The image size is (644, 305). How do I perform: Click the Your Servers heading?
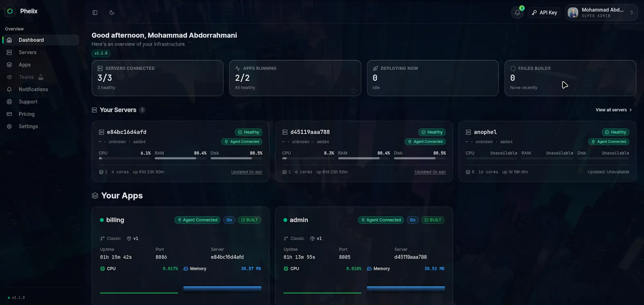(x=118, y=110)
